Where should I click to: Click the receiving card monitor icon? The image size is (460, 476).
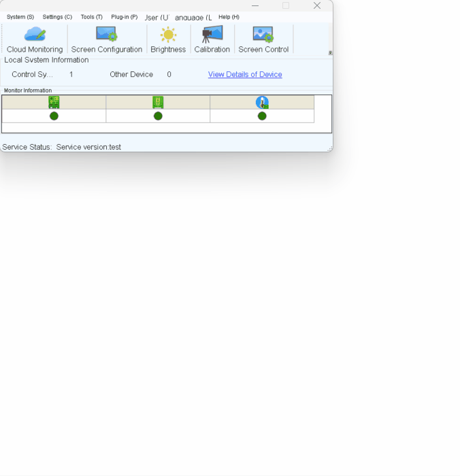(x=158, y=102)
